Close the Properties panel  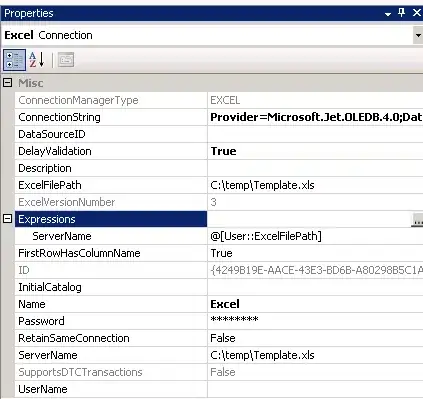(x=417, y=13)
